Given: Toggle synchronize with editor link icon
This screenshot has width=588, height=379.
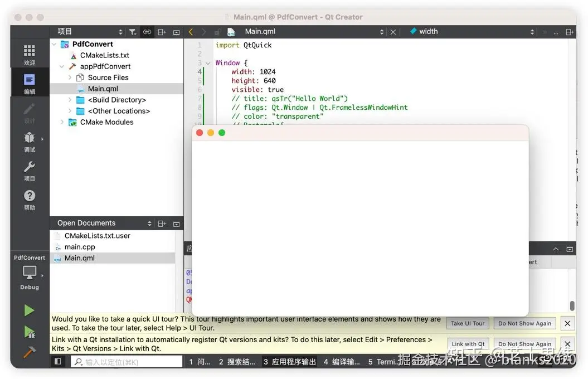Looking at the screenshot, I should point(147,32).
